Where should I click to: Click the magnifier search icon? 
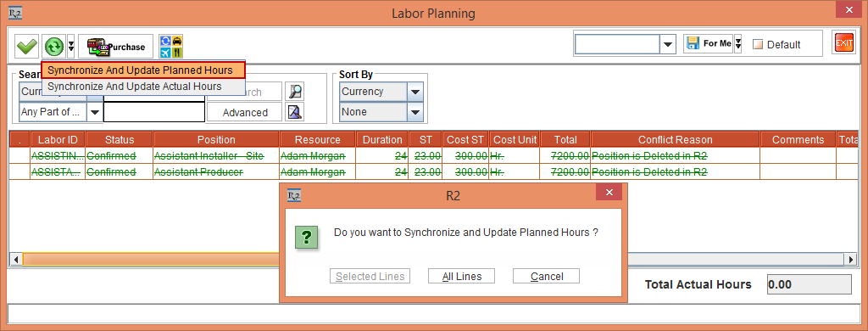click(295, 92)
